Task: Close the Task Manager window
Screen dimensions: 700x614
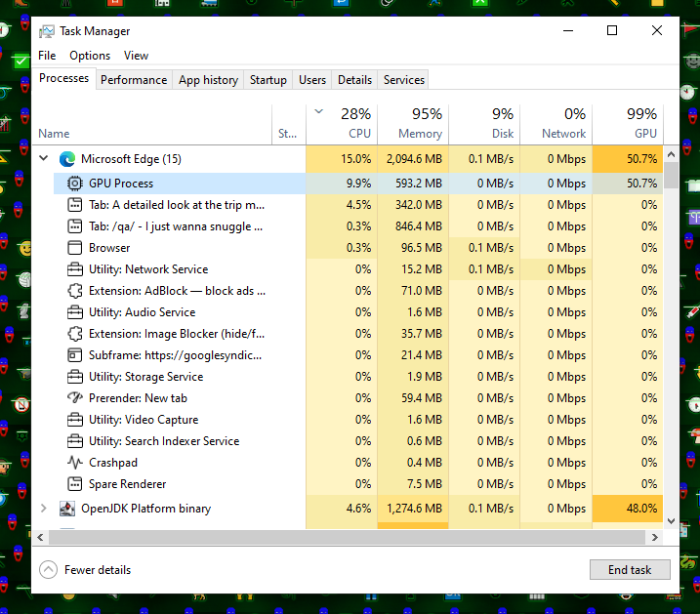Action: pos(657,30)
